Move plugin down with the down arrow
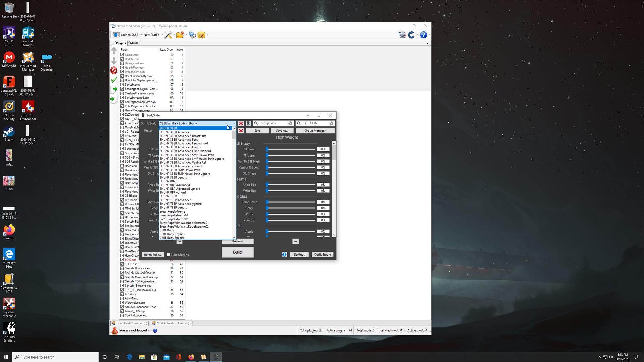The width and height of the screenshot is (644, 362). pos(114,61)
